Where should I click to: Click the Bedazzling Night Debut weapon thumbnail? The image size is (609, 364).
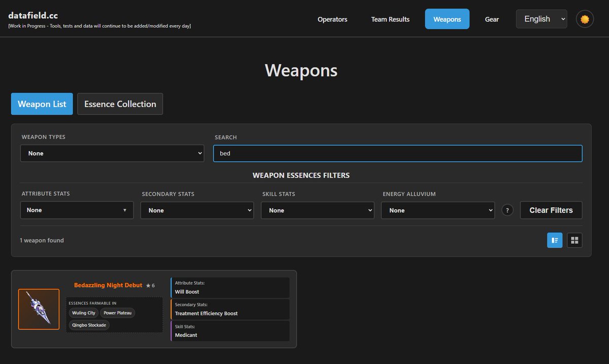click(x=39, y=309)
